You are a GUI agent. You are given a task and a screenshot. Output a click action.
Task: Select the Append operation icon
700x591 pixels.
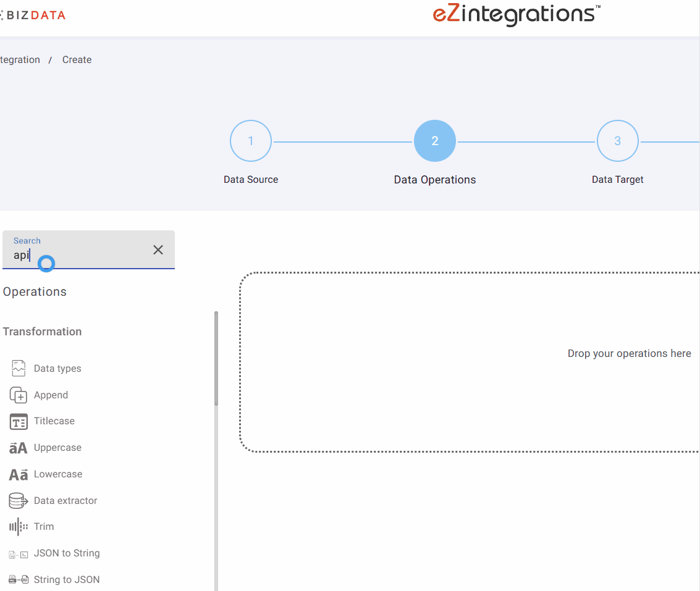(19, 395)
